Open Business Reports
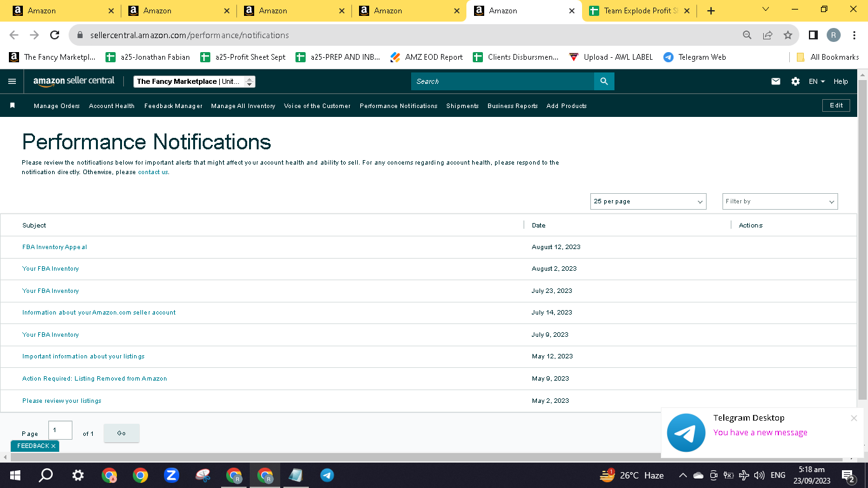Image resolution: width=868 pixels, height=488 pixels. point(513,106)
